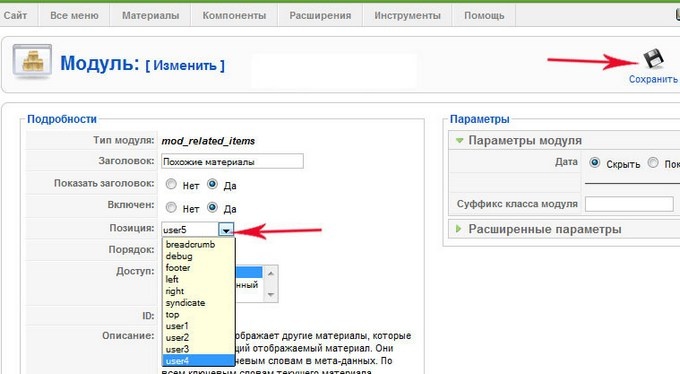Choose footer in the position list
This screenshot has height=374, width=680.
point(199,268)
